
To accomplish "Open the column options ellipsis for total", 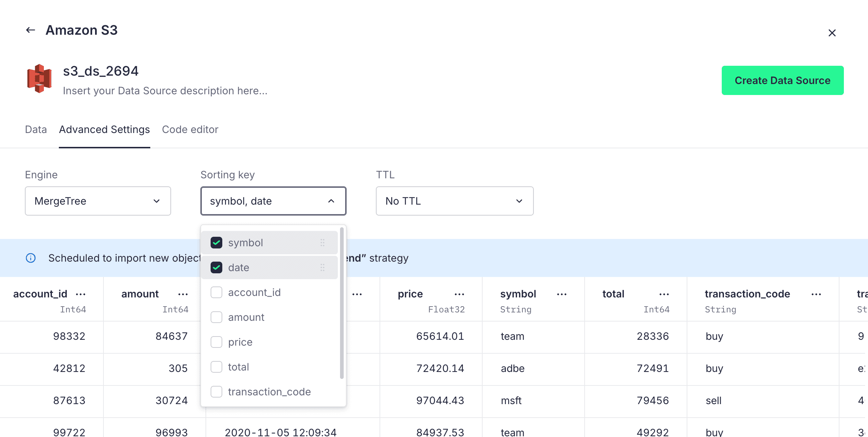I will click(x=664, y=294).
